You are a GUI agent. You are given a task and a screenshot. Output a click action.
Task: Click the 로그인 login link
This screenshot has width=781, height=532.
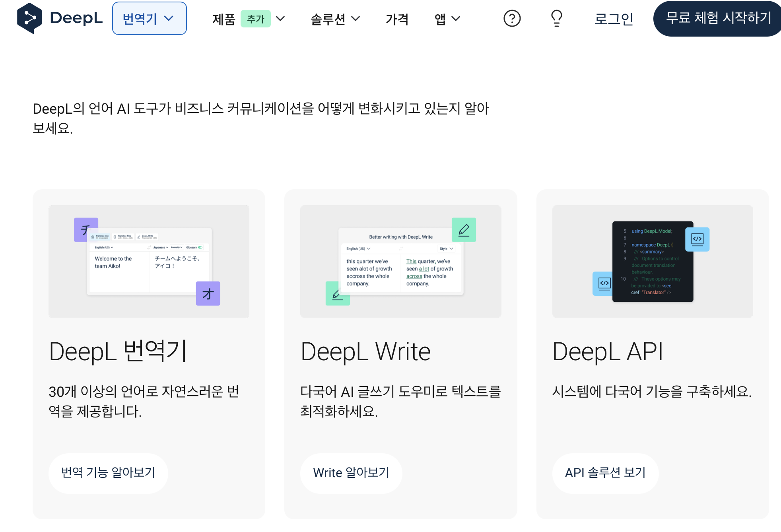tap(613, 19)
